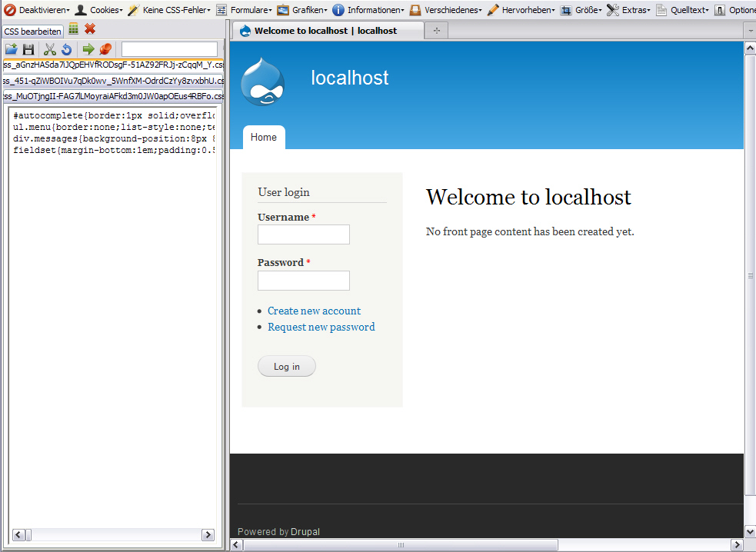The width and height of the screenshot is (756, 552).
Task: Click the green grid icon beside CSS bearbeiten
Action: click(x=74, y=29)
